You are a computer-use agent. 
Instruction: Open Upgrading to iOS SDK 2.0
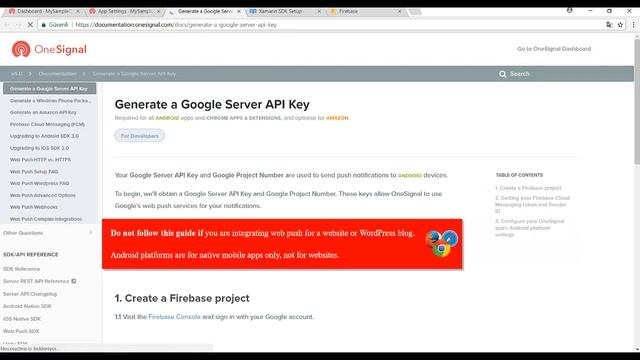(39, 148)
